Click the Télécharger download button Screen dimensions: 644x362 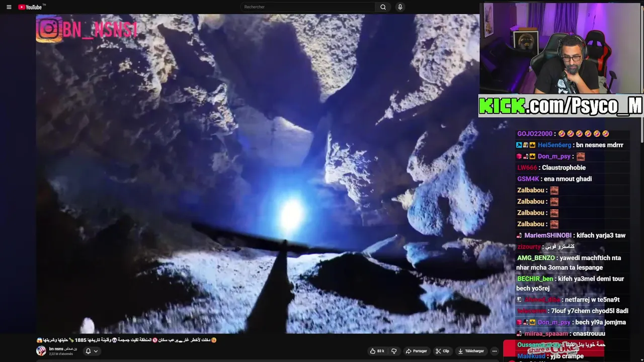point(472,351)
